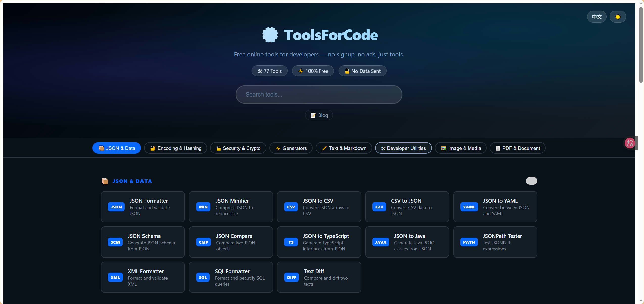This screenshot has width=644, height=304.
Task: Click the 77 Tools badge
Action: point(269,71)
